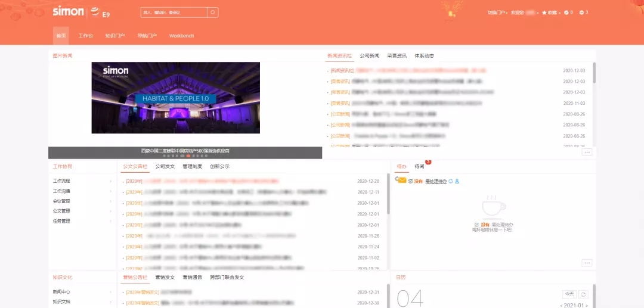Open the announcement dated 2020-12-11
The height and width of the screenshot is (308, 644).
click(227, 192)
